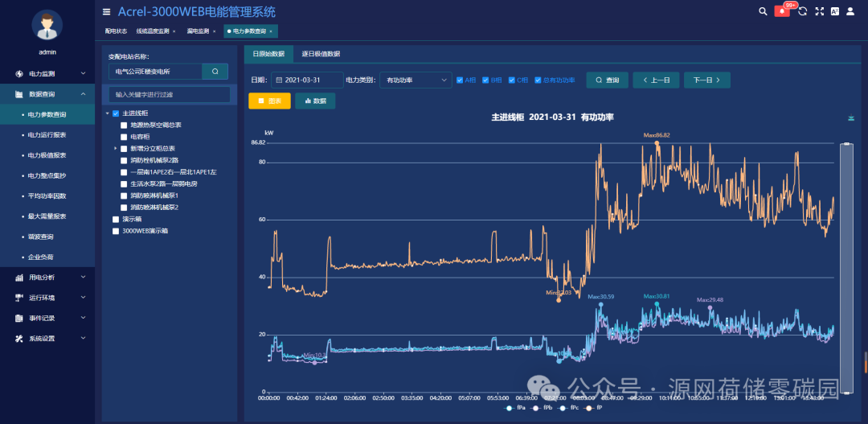Select the 日原始数据 tab
The image size is (868, 424).
pyautogui.click(x=268, y=54)
